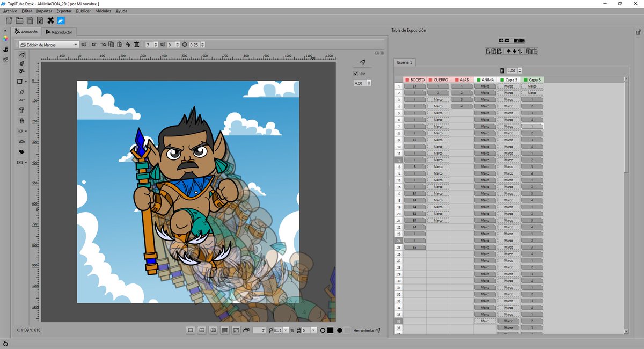644x349 pixels.
Task: Click the Open project folder icon
Action: tap(19, 20)
